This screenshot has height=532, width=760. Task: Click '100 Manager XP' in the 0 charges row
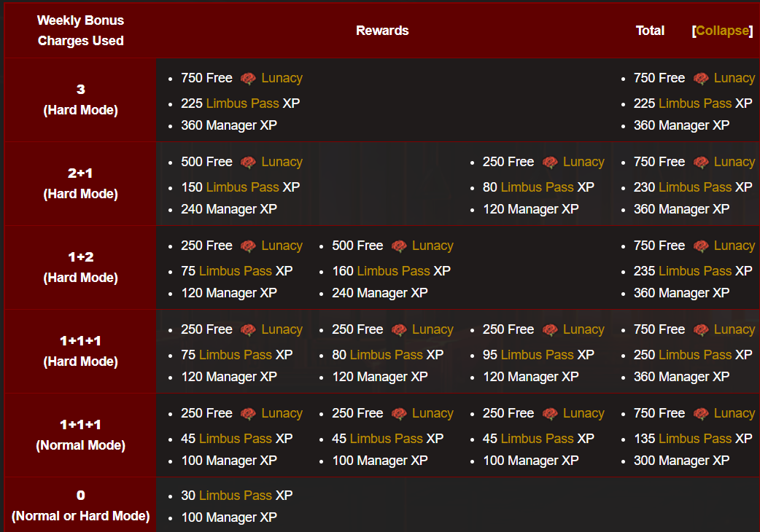229,517
